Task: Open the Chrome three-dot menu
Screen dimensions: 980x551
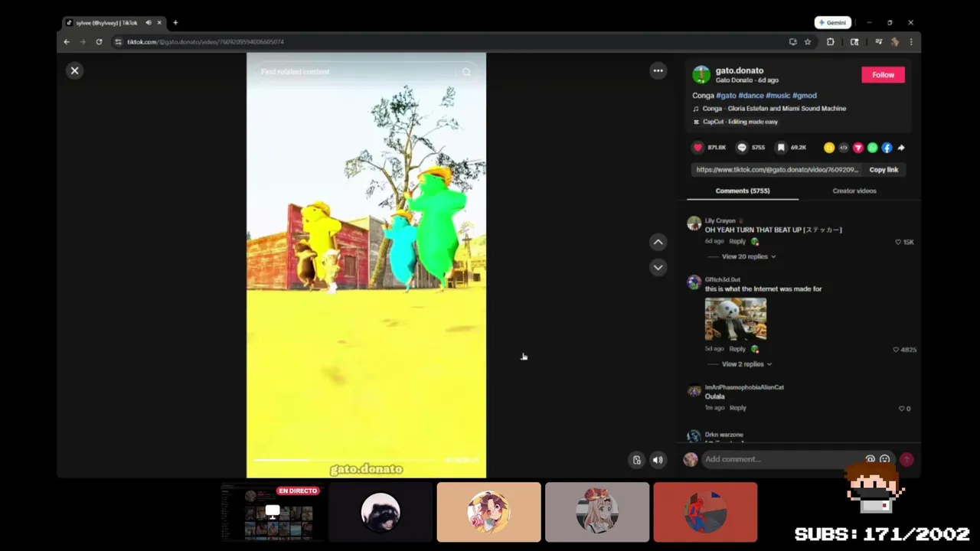Action: [910, 42]
